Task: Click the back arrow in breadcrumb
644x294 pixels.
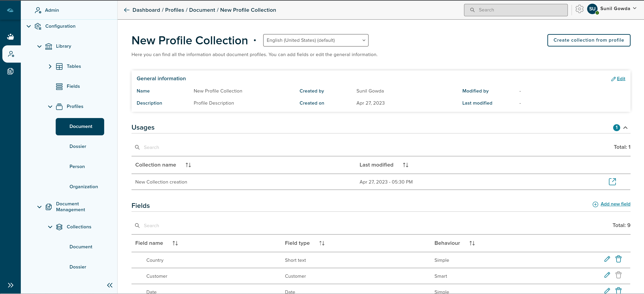Action: tap(126, 10)
